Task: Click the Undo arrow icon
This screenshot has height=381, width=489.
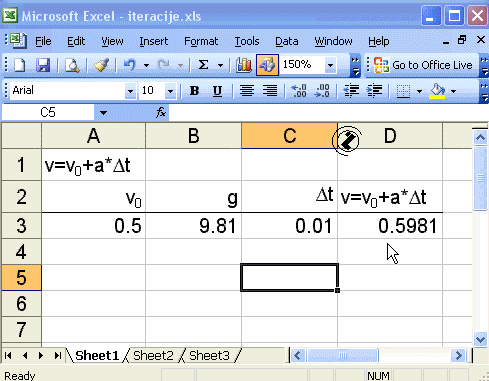Action: [x=130, y=65]
